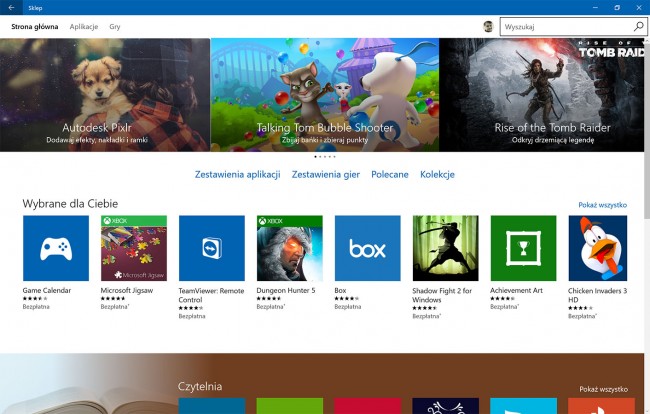Click Achievement Art title text

(516, 290)
